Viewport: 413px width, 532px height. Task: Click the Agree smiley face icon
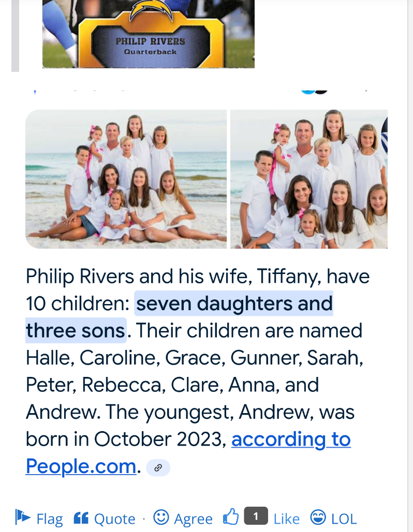[161, 517]
